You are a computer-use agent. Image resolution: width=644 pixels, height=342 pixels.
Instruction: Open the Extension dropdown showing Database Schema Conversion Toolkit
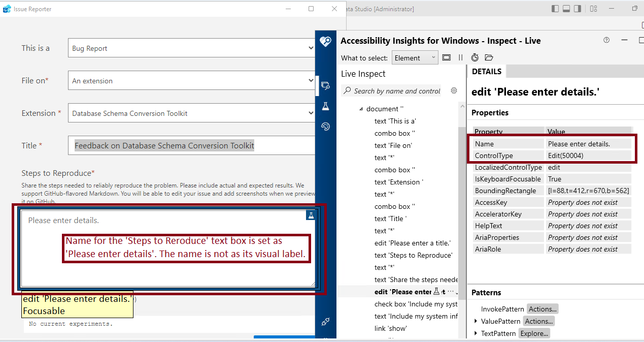(191, 113)
